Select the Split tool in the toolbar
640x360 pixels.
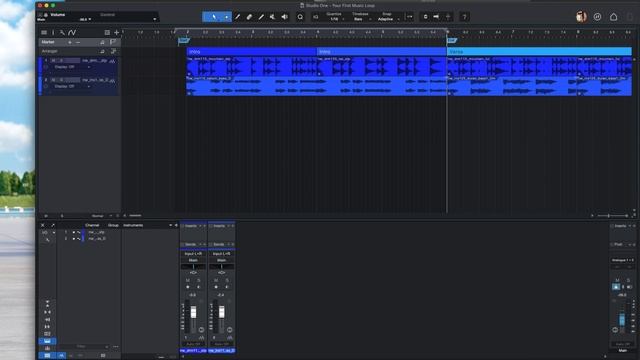[x=238, y=17]
